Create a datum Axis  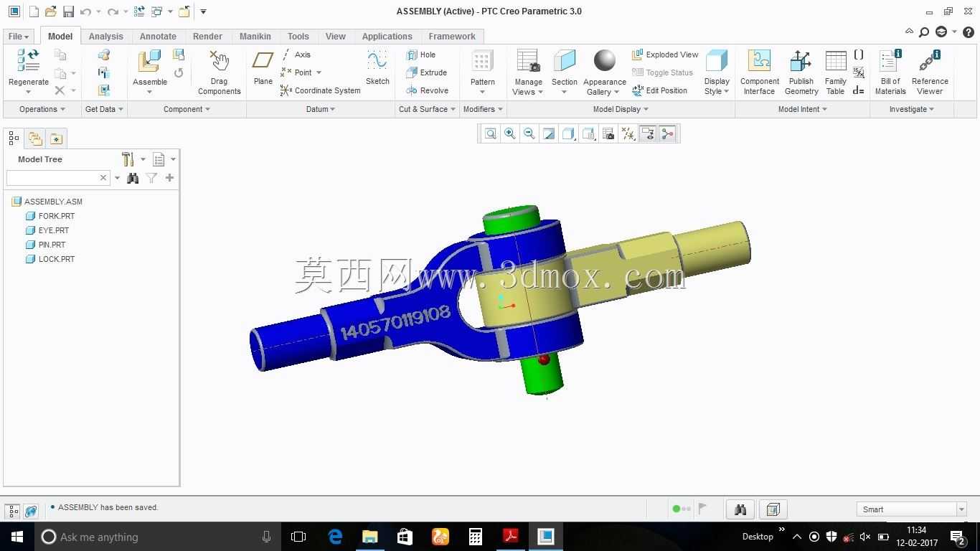pyautogui.click(x=296, y=55)
